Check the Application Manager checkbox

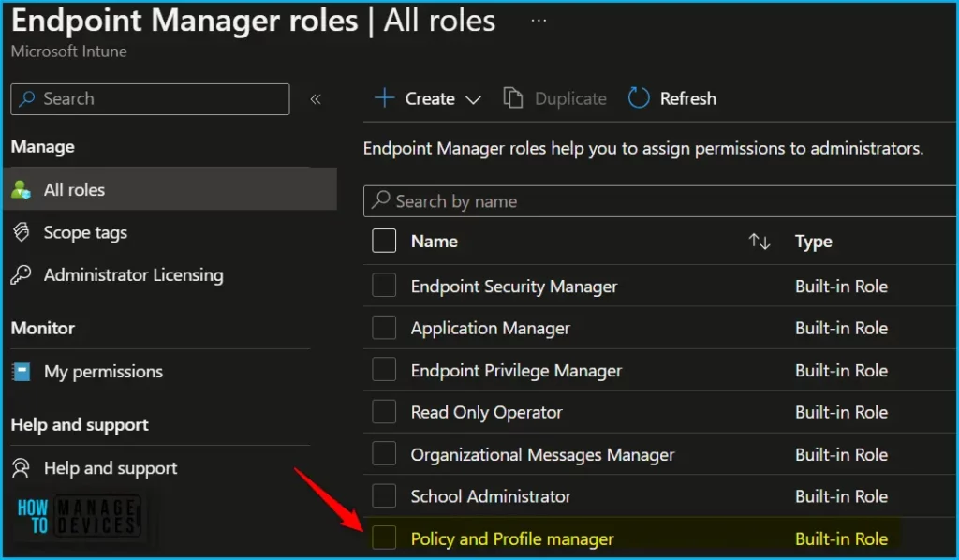[x=384, y=328]
